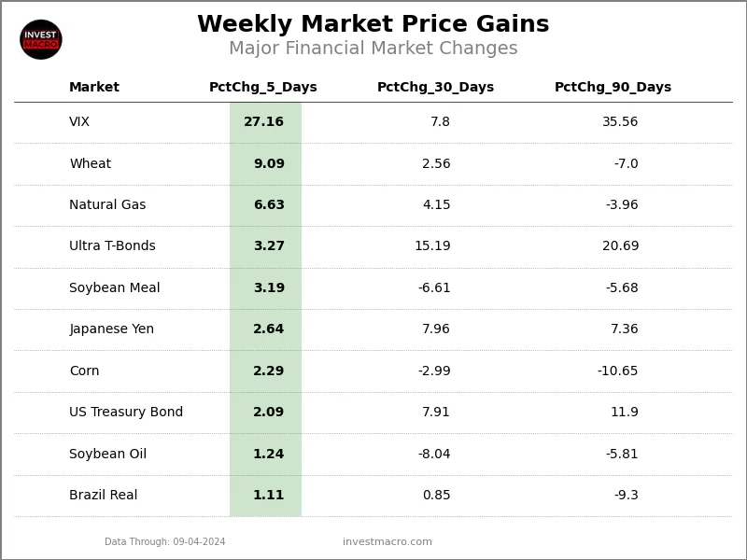Select the Natural Gas row label
This screenshot has height=560, width=747.
107,205
